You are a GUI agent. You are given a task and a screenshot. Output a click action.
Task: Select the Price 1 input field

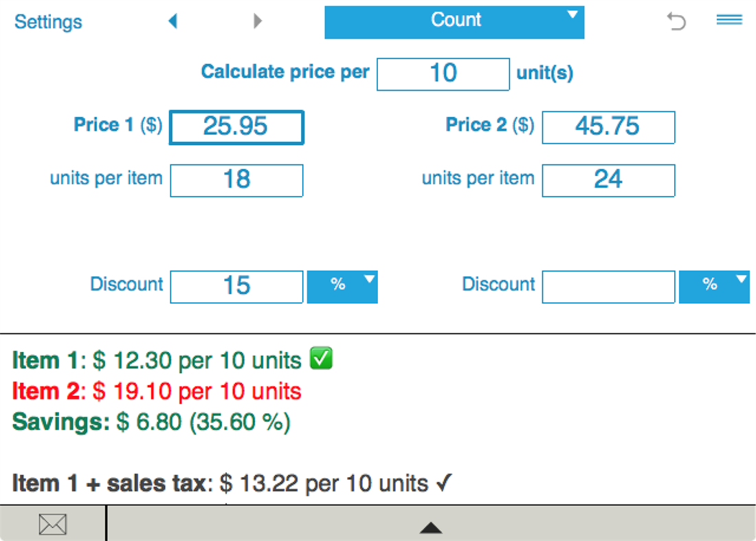(x=236, y=127)
